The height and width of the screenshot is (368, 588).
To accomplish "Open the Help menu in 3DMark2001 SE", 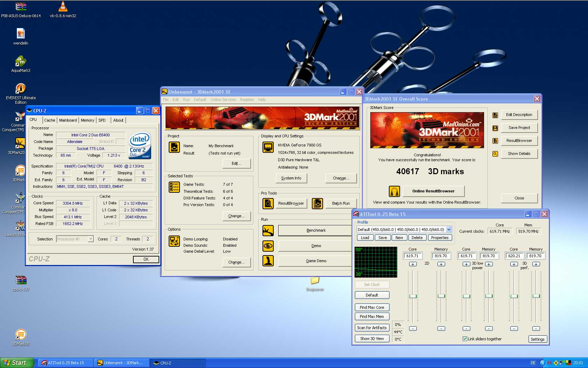I will [262, 100].
